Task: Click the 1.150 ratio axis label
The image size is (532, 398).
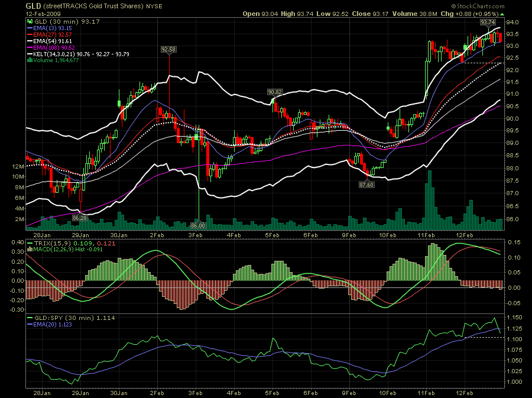Action: [x=514, y=318]
